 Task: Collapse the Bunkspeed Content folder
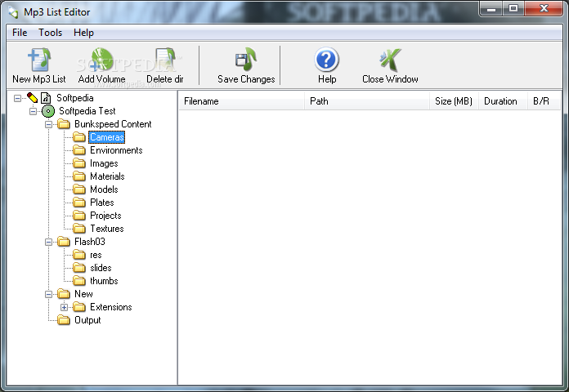point(48,124)
